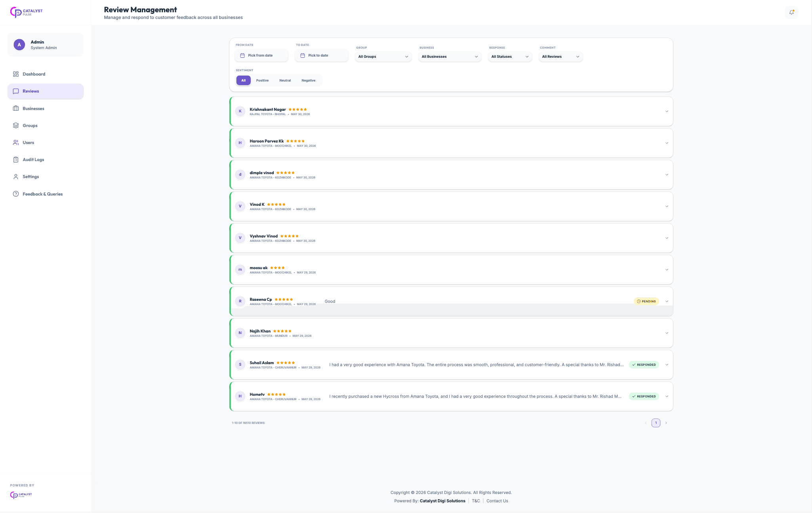Click the Hometv reviewer name
The height and width of the screenshot is (513, 812).
[257, 394]
